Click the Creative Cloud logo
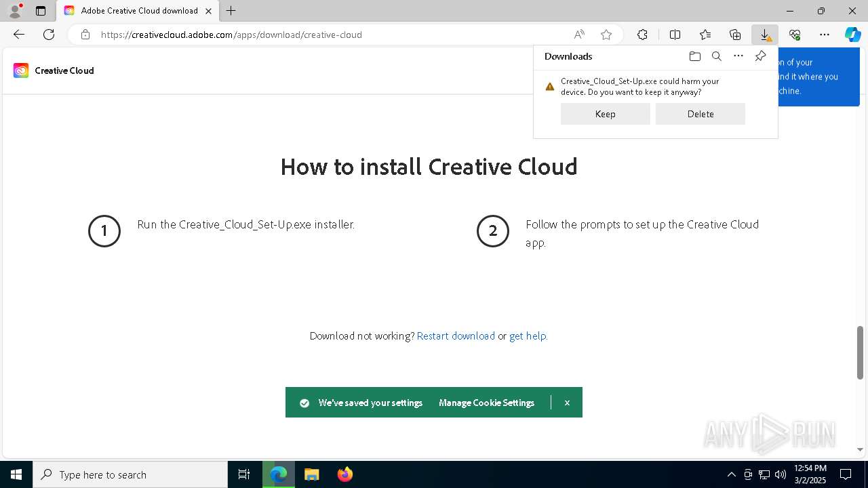The height and width of the screenshot is (488, 868). [x=21, y=70]
